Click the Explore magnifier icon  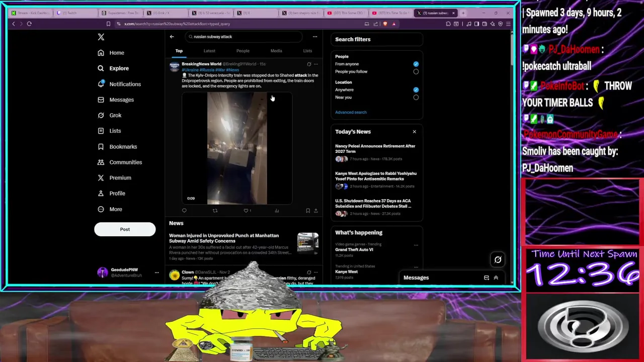[101, 68]
